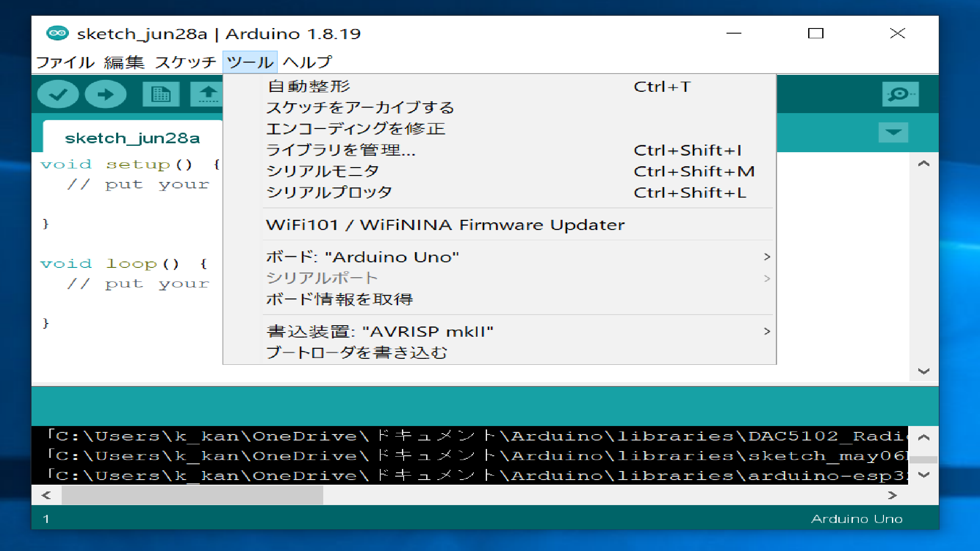Launch シリアルプロッタ from the menu
980x551 pixels.
click(x=499, y=193)
